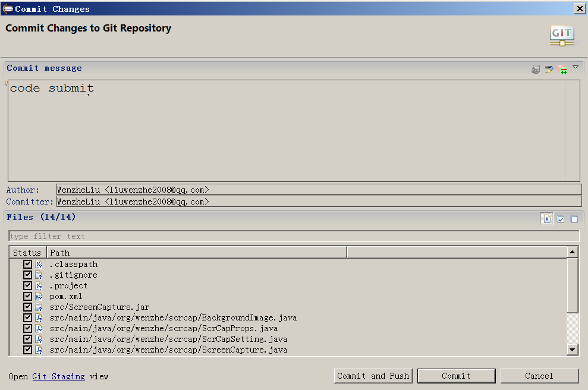Click the Add Change-Id icon

click(562, 70)
